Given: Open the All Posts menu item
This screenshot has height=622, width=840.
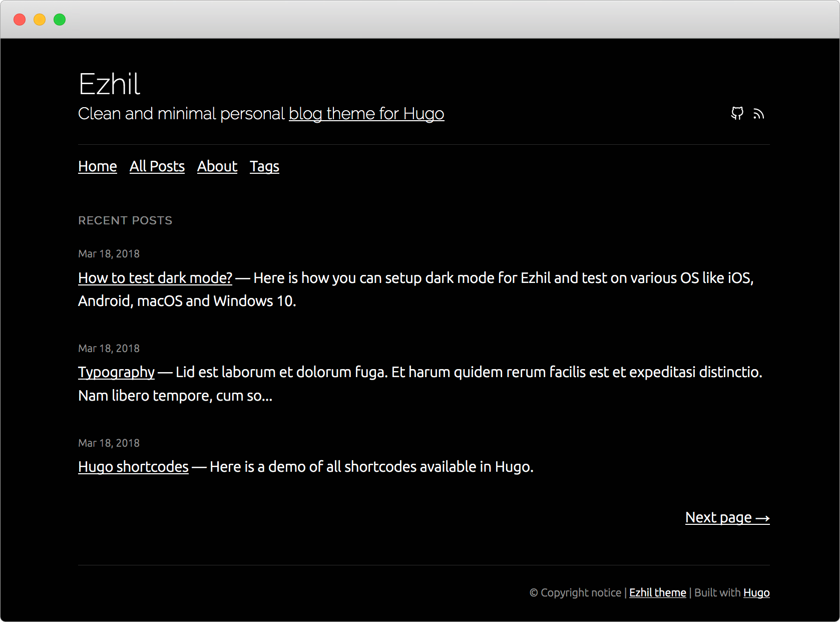Looking at the screenshot, I should click(x=157, y=166).
